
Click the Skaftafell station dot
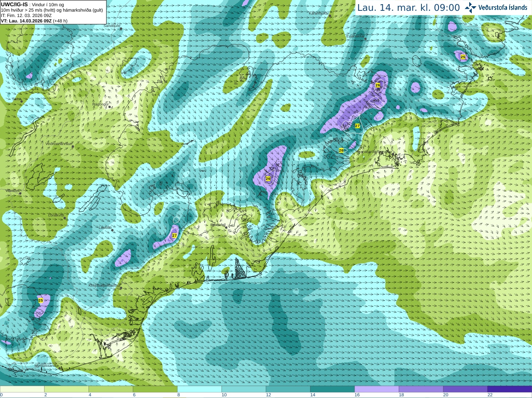click(226, 227)
